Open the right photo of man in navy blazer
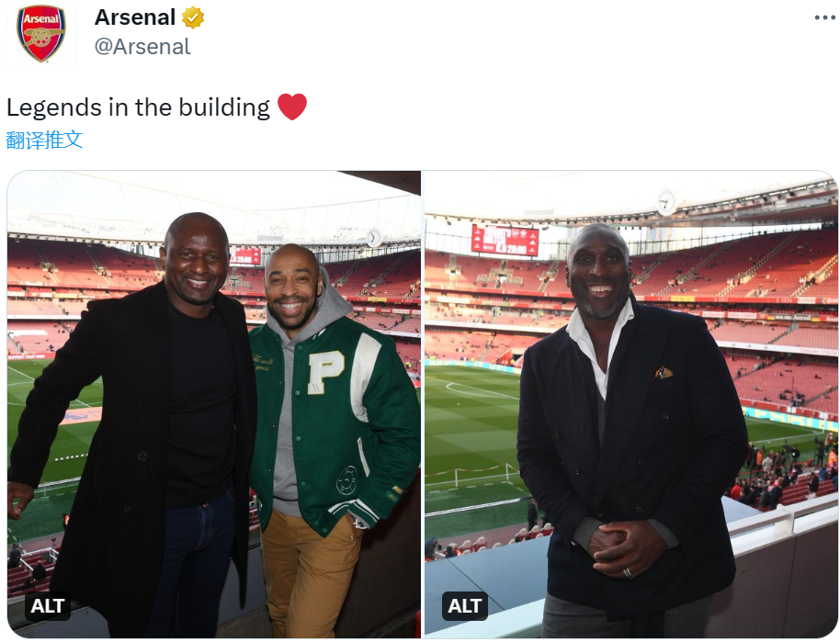The height and width of the screenshot is (642, 840). coord(630,404)
